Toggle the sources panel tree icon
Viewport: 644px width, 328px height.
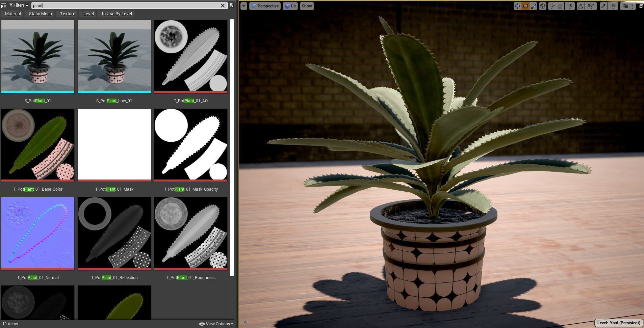[x=3, y=5]
